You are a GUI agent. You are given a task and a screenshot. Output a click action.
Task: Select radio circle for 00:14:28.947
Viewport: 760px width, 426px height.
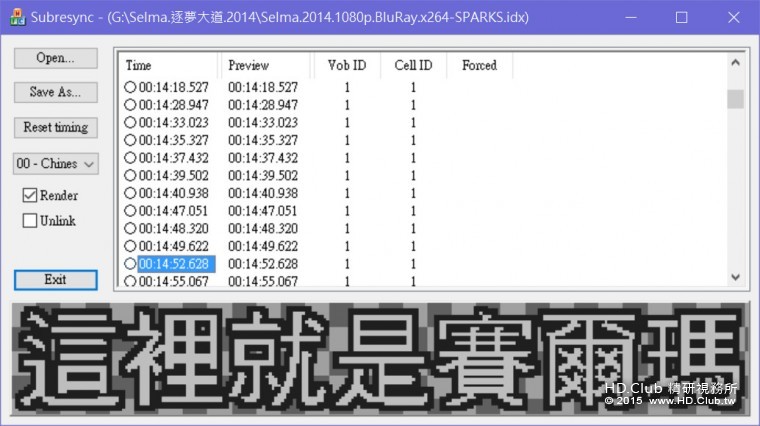[x=130, y=105]
